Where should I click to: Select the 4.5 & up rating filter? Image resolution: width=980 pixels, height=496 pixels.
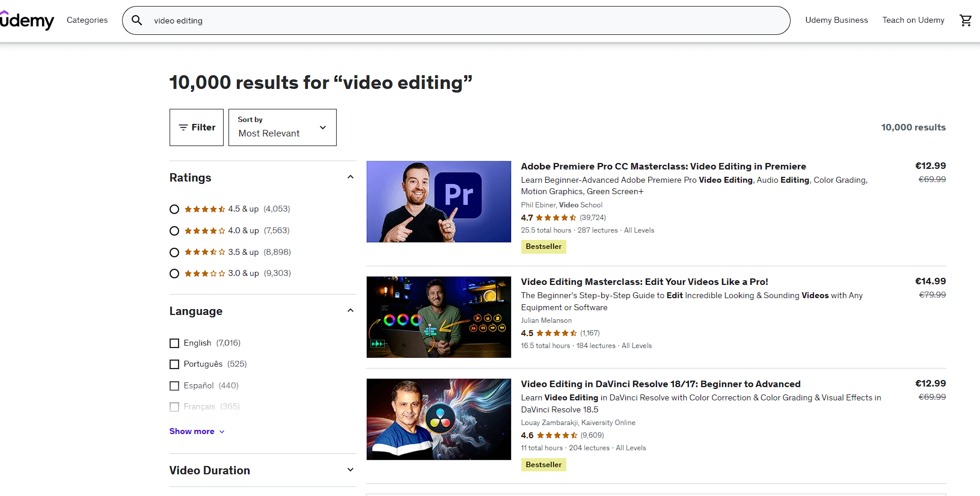coord(174,209)
